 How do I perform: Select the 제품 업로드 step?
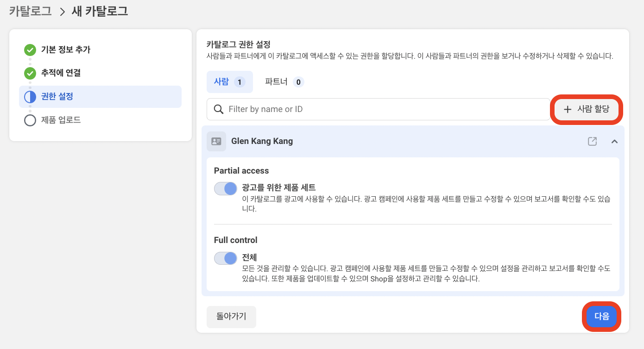tap(61, 120)
